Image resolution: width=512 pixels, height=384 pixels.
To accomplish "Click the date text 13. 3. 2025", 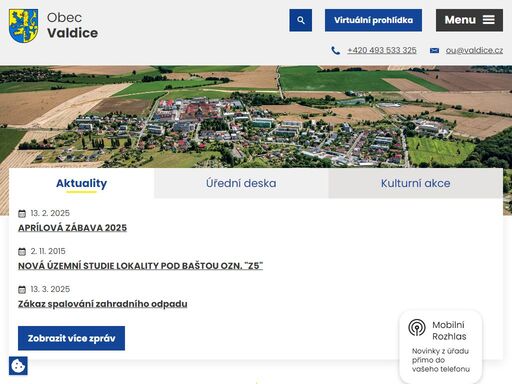I will 50,289.
